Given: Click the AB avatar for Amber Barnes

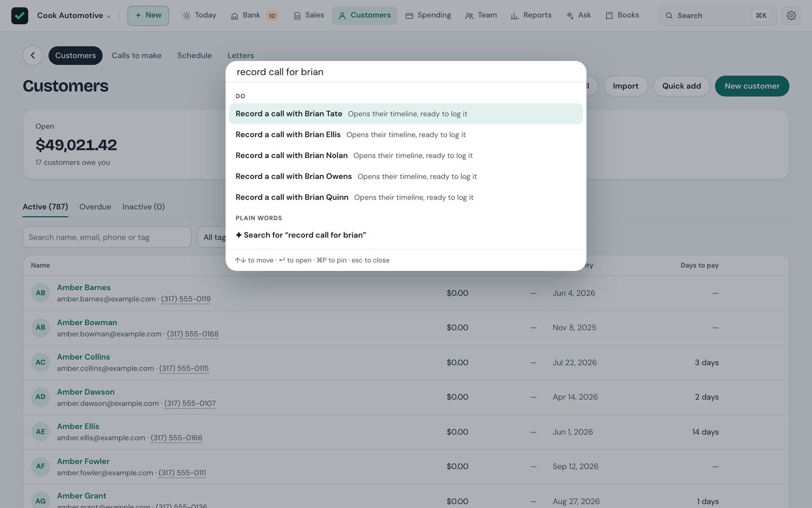Looking at the screenshot, I should [41, 293].
